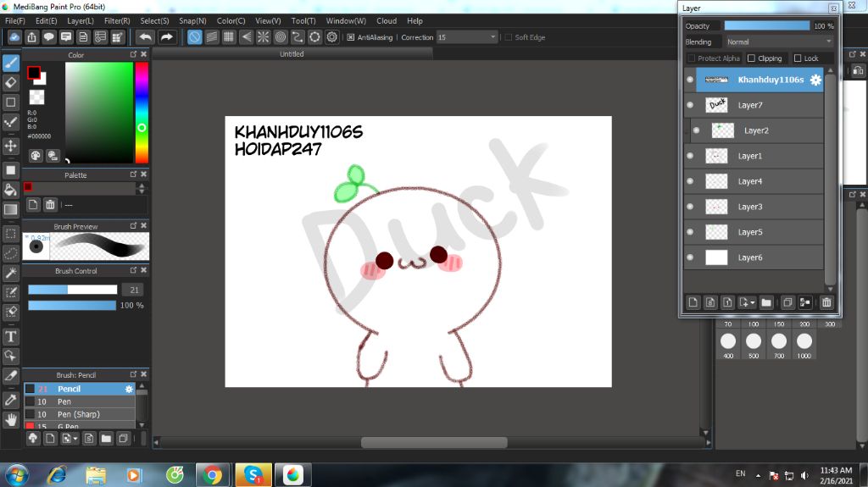Select the Pen brush in the list

click(x=80, y=401)
